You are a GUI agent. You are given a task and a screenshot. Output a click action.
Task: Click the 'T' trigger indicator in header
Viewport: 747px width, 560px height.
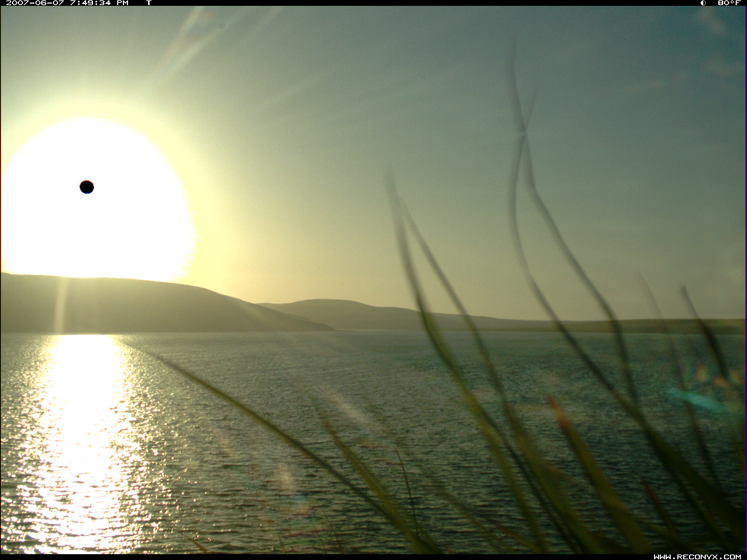[x=148, y=3]
